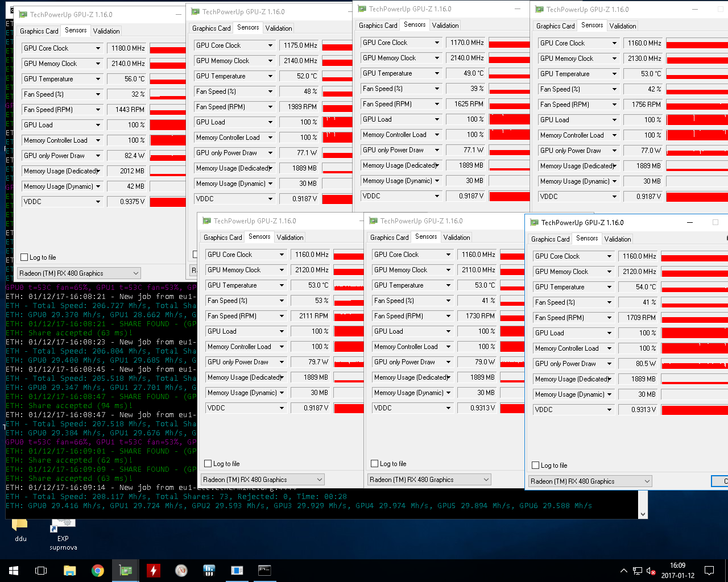This screenshot has height=582, width=728.
Task: Enable Log to file in the 1709 RPM window
Action: point(535,465)
